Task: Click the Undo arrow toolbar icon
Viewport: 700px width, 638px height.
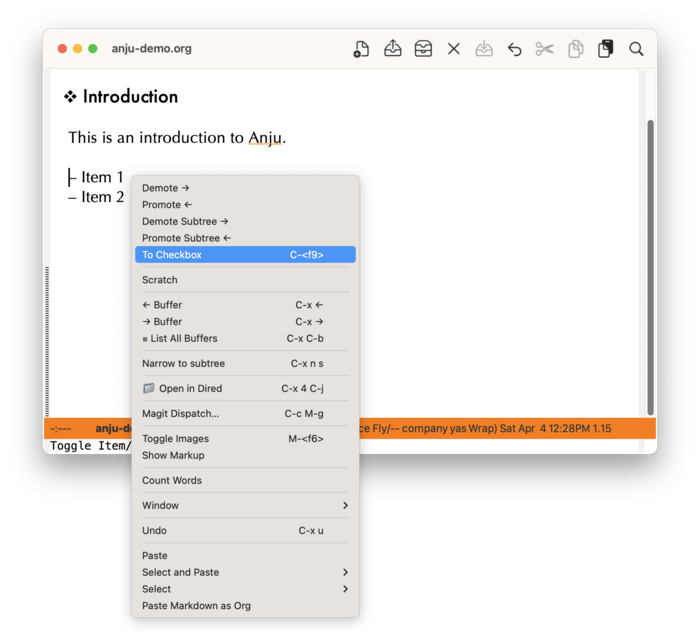Action: point(514,49)
